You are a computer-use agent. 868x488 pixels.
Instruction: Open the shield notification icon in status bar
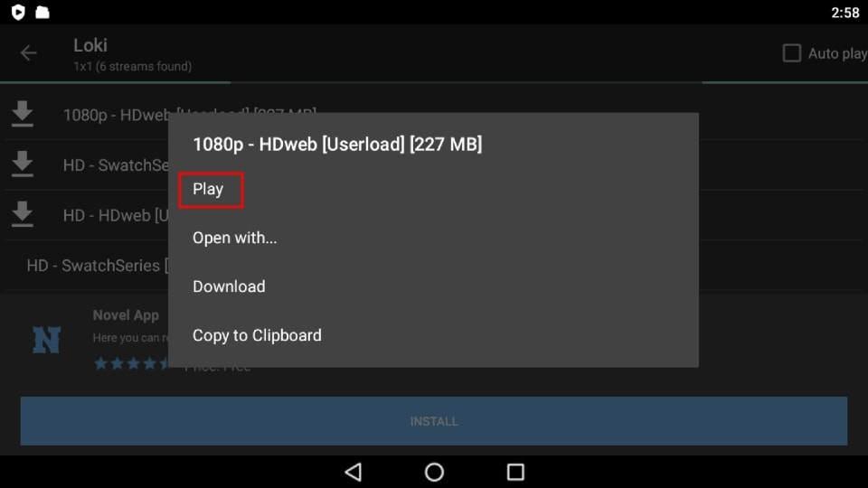tap(18, 12)
